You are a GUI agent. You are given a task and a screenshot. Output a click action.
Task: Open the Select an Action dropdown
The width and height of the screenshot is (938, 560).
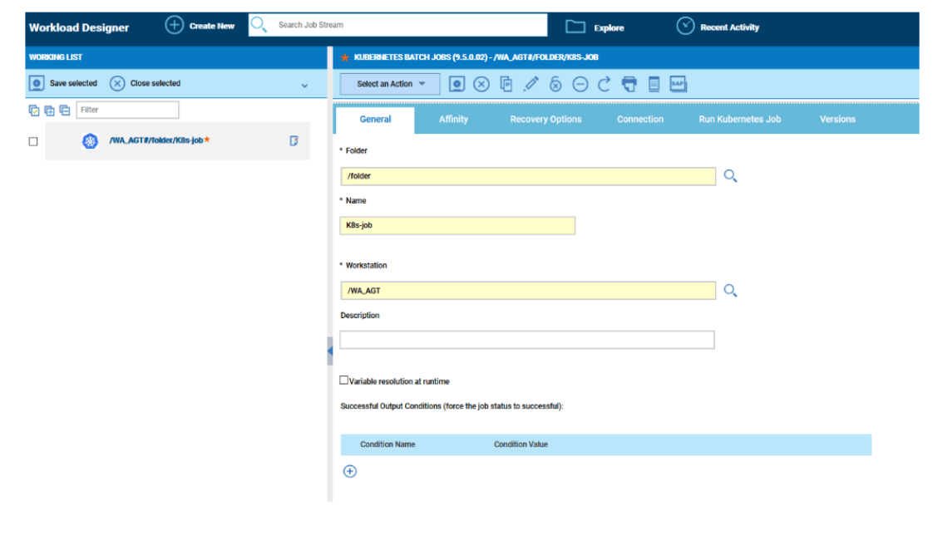click(390, 84)
